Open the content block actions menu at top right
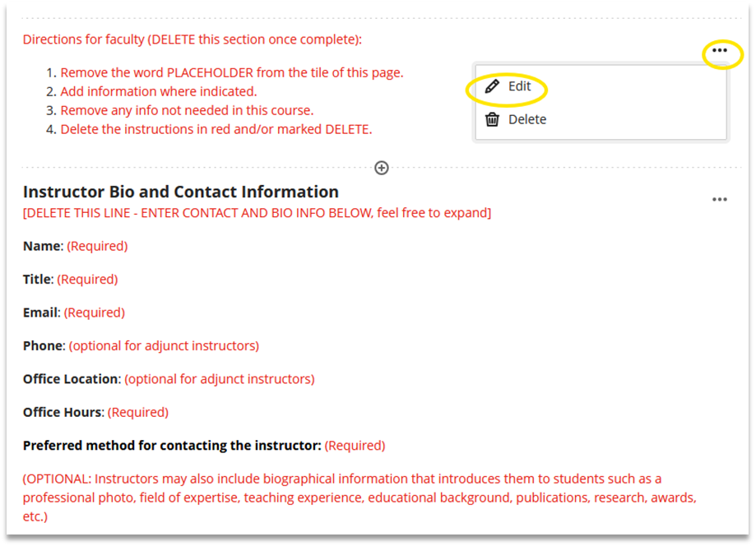 point(721,51)
